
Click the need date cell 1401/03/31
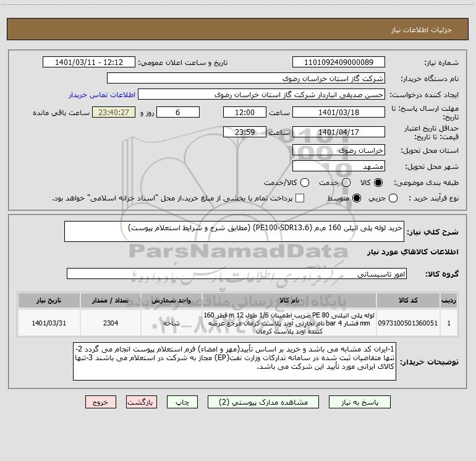[x=49, y=323]
